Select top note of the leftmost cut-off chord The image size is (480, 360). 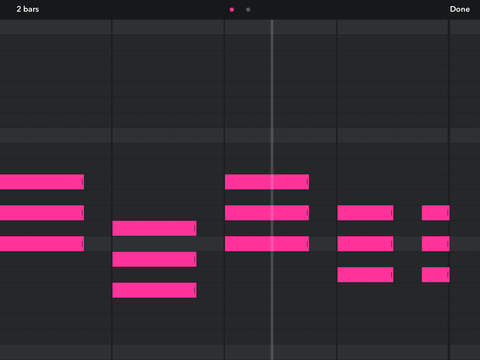[x=42, y=182]
